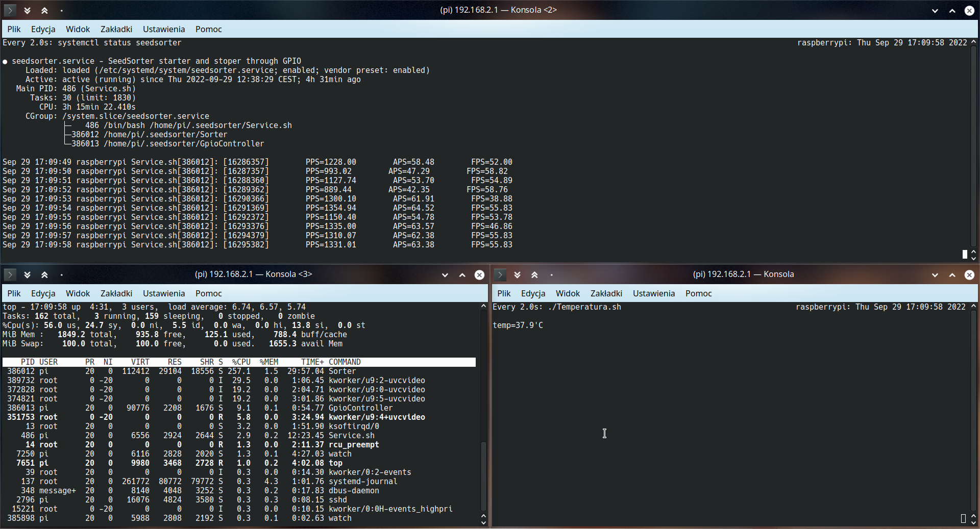
Task: Minimize the bottom-right Konsola window
Action: click(x=935, y=275)
